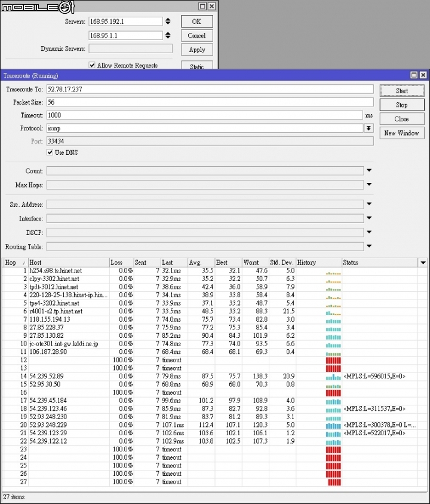
Task: Toggle the Use DNS checkbox
Action: tap(50, 152)
